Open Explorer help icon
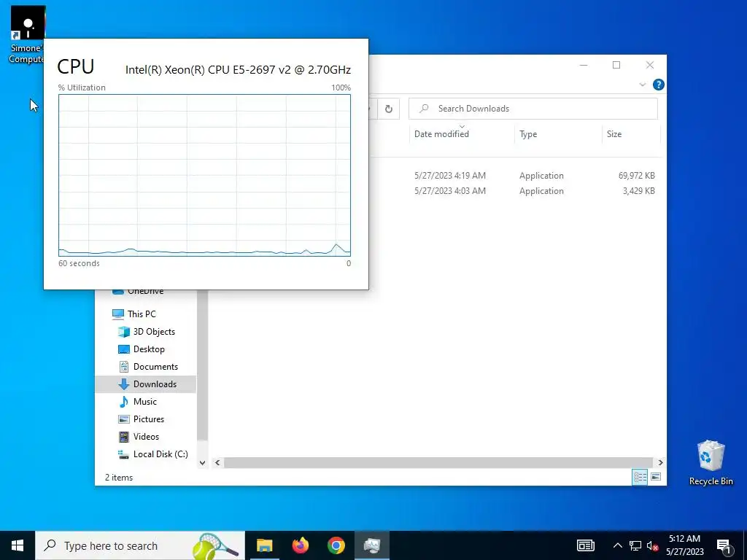 [x=659, y=85]
